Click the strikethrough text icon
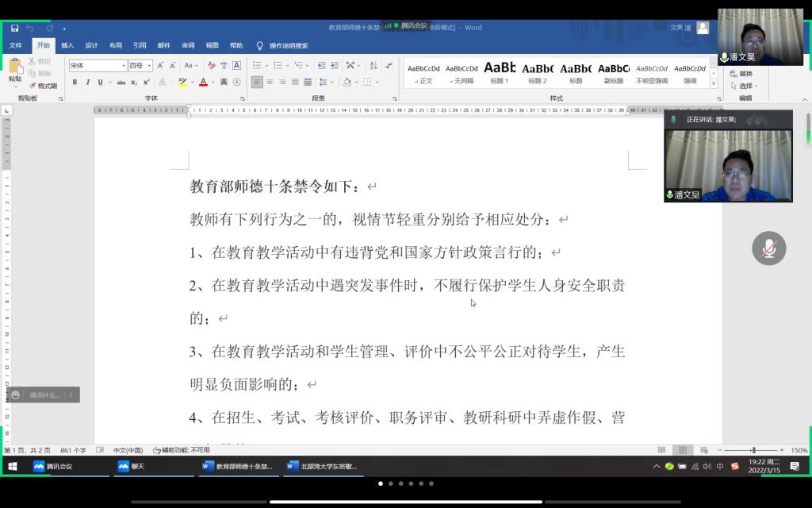 [121, 83]
